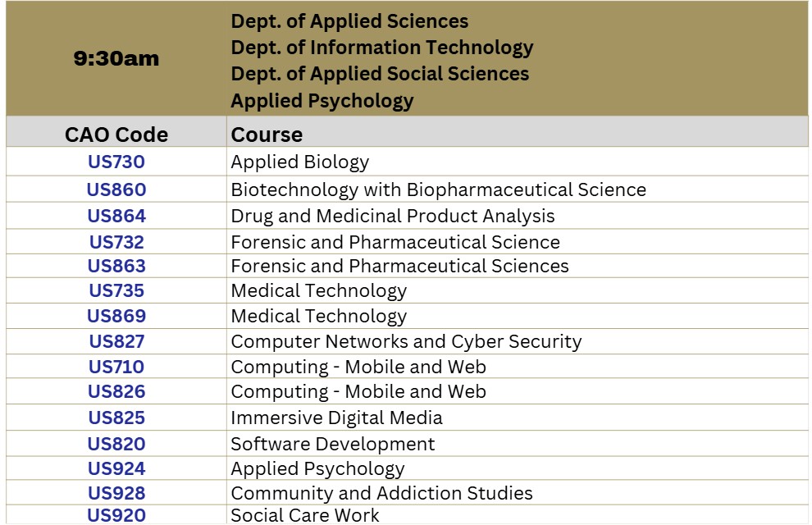
Task: Open the US863 CAO code link
Action: click(x=116, y=267)
